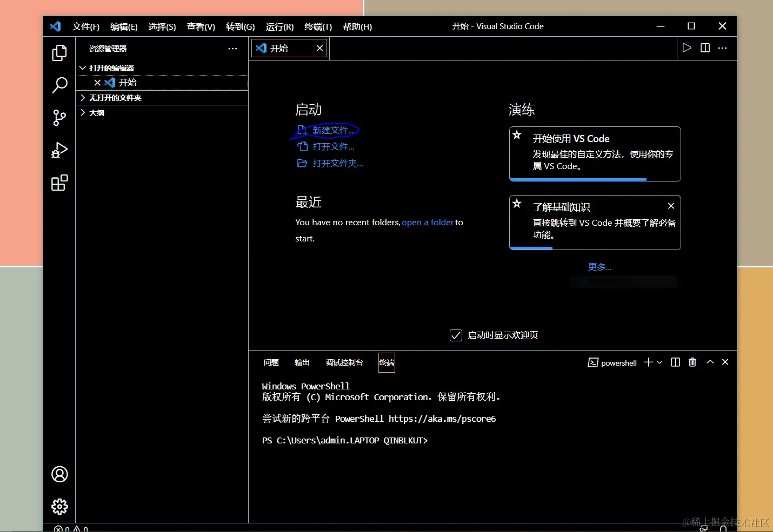Viewport: 773px width, 532px height.
Task: Click the 更多... link under walkthroughs
Action: point(599,267)
